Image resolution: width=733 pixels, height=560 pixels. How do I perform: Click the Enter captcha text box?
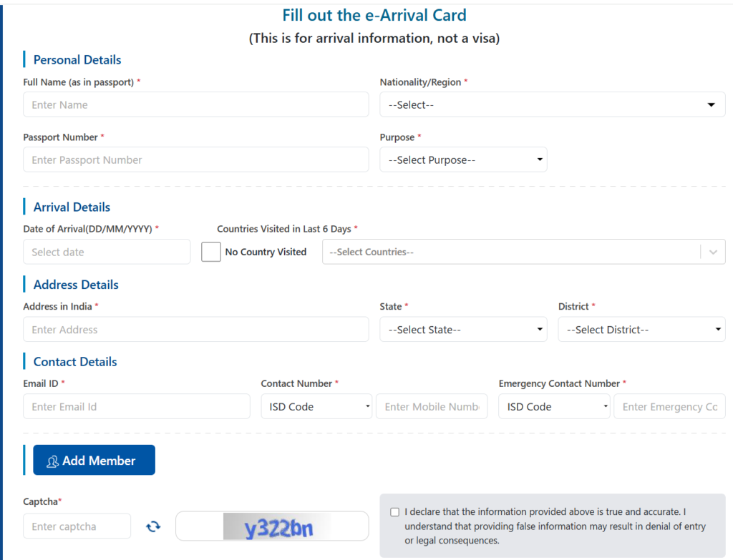point(77,526)
